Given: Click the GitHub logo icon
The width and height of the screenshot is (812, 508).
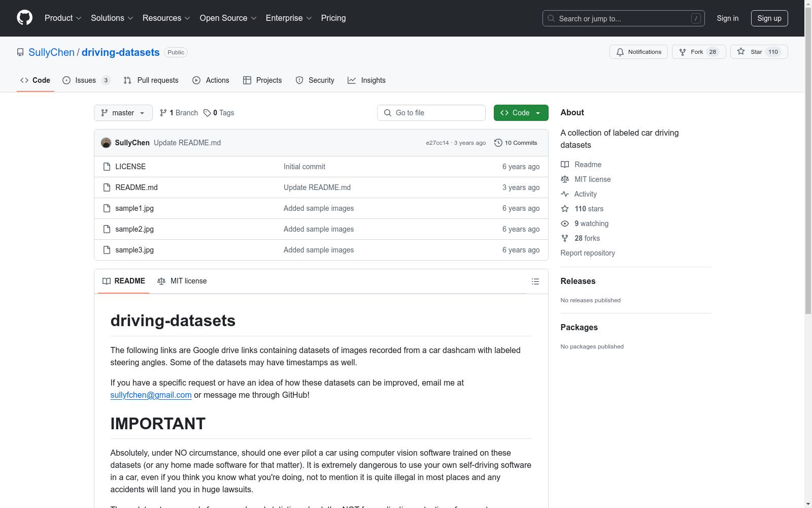Looking at the screenshot, I should pyautogui.click(x=24, y=18).
